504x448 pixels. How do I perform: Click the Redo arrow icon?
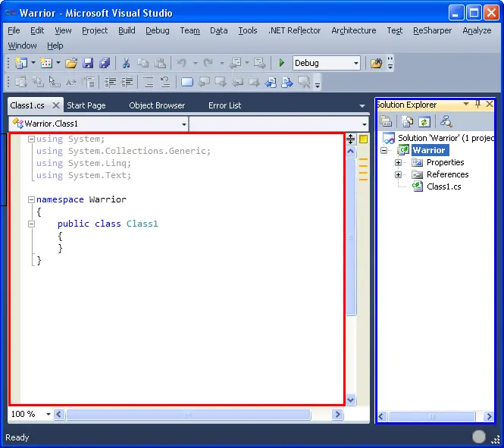click(208, 63)
